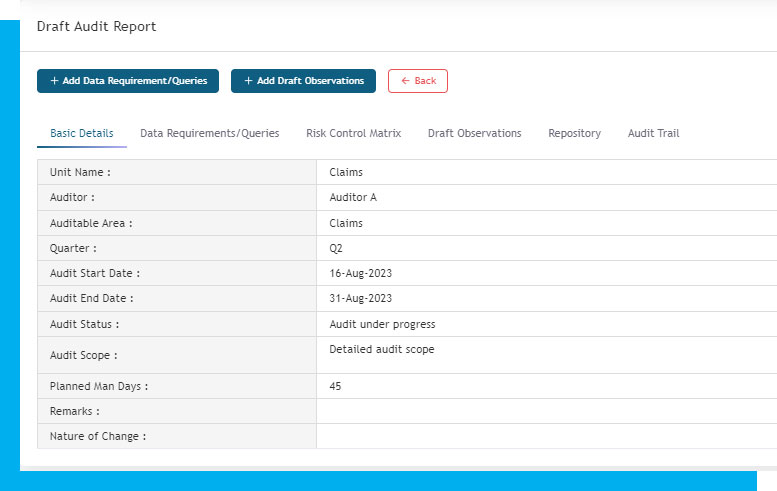This screenshot has width=777, height=491.
Task: Click the empty Remarks value field
Action: tap(545, 411)
